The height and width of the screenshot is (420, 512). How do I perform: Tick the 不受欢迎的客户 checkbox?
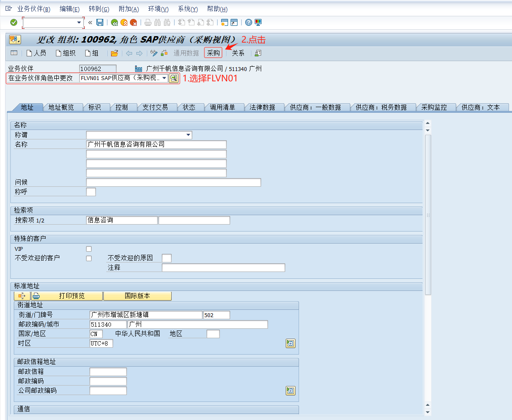89,258
